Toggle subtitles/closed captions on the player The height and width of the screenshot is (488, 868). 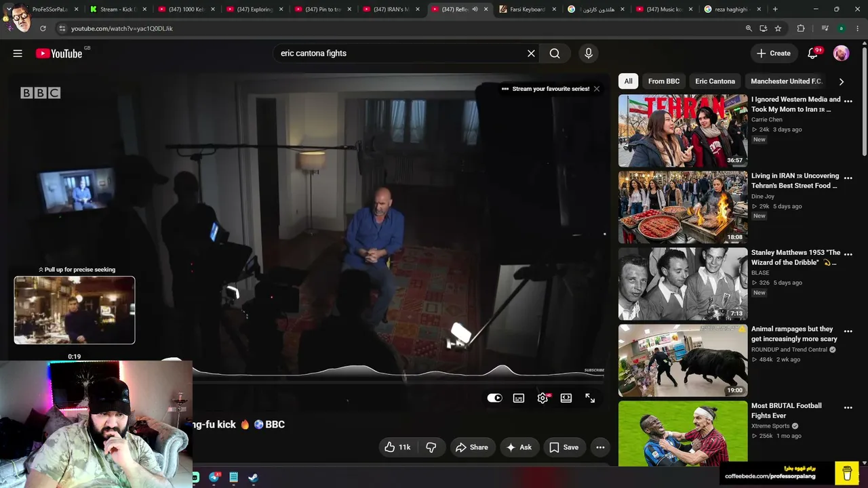click(519, 399)
